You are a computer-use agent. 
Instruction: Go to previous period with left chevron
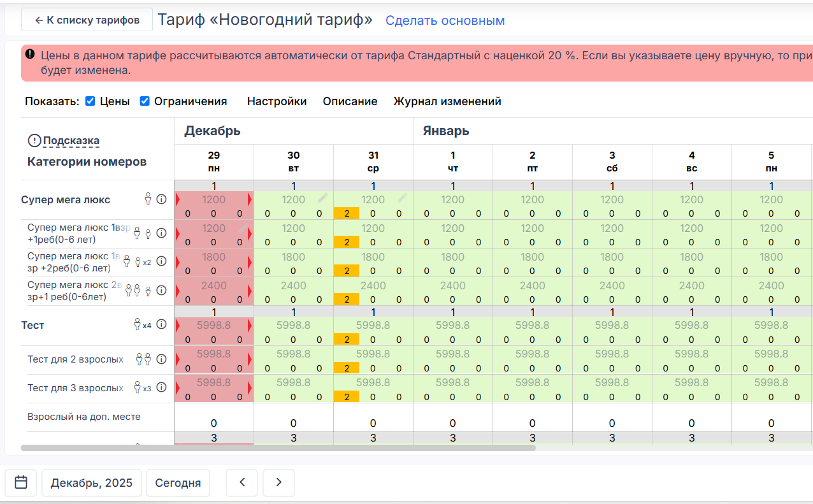click(241, 483)
